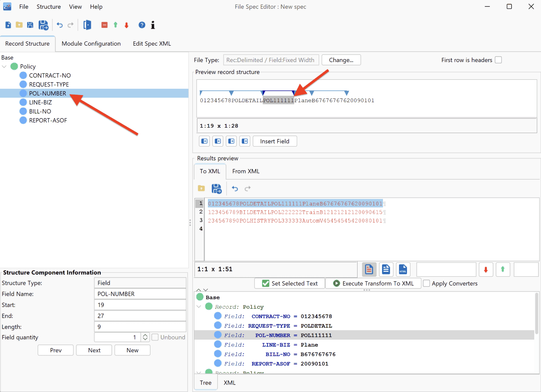
Task: Click the Field Name input field
Action: (x=140, y=294)
